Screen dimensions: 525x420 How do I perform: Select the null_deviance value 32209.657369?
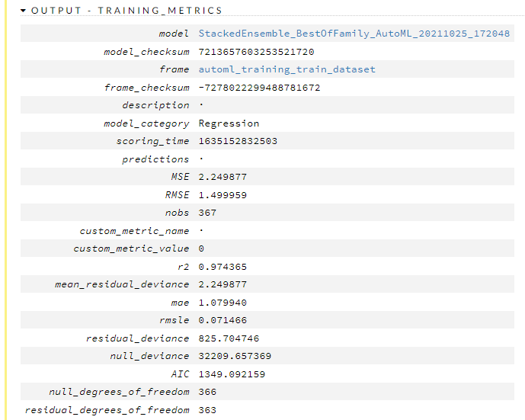point(235,356)
